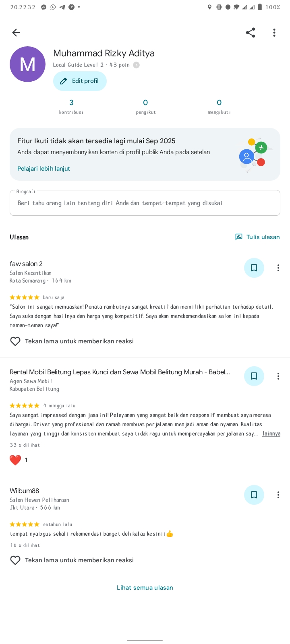Save Rental Mobil Belitung with bookmark
This screenshot has width=290, height=644.
coord(254,376)
